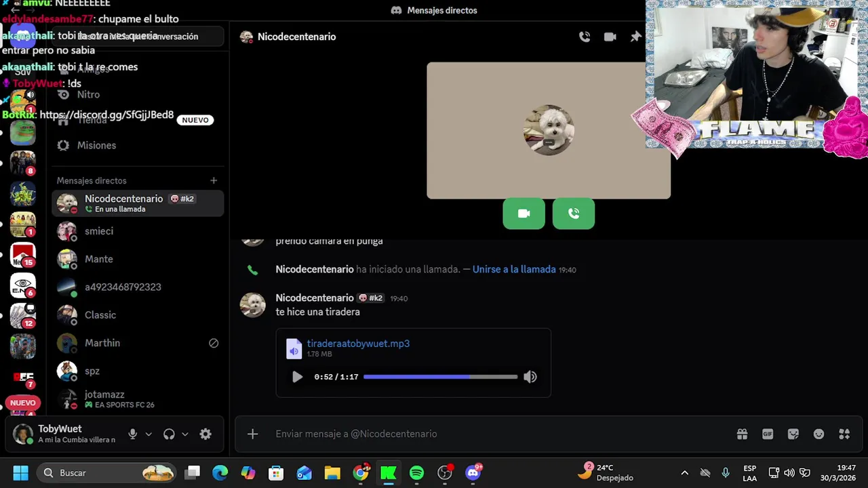This screenshot has height=488, width=868.
Task: Open tiraderaatobywuet.mp3 file link
Action: click(x=358, y=344)
